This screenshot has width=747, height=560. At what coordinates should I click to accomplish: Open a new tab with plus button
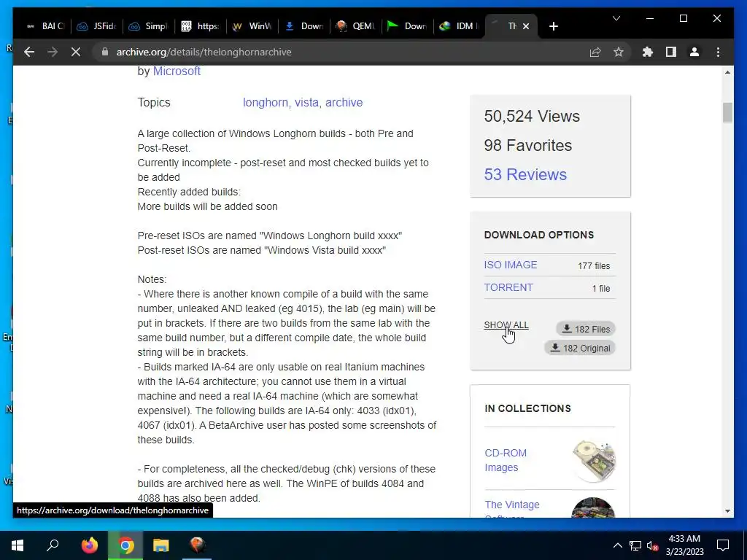click(x=553, y=26)
